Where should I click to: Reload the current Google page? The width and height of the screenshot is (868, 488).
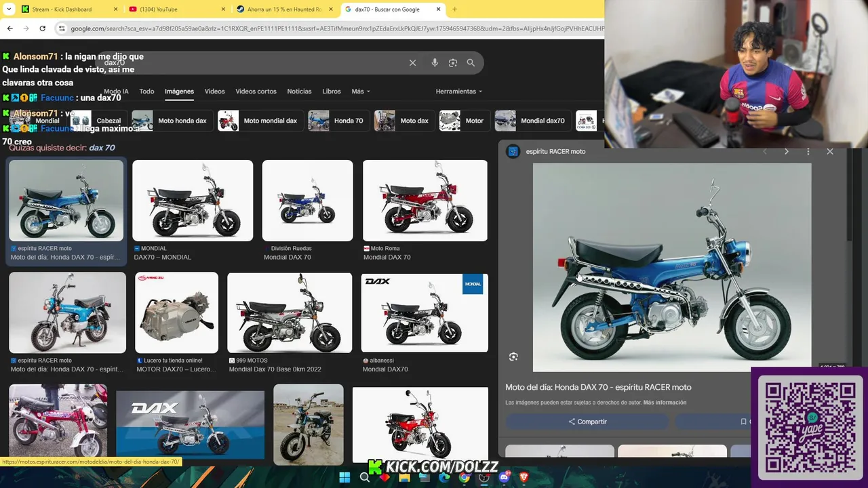point(42,28)
